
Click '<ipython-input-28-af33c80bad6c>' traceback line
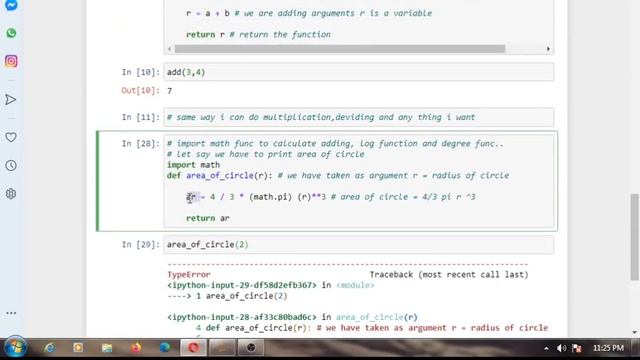coord(242,317)
